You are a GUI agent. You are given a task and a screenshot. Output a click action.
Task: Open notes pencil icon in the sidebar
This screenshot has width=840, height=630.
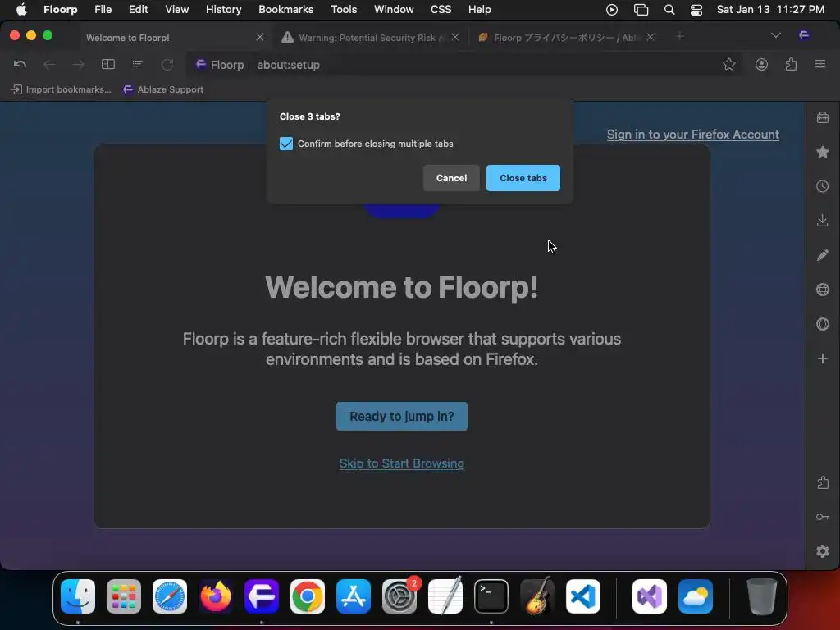pos(822,255)
